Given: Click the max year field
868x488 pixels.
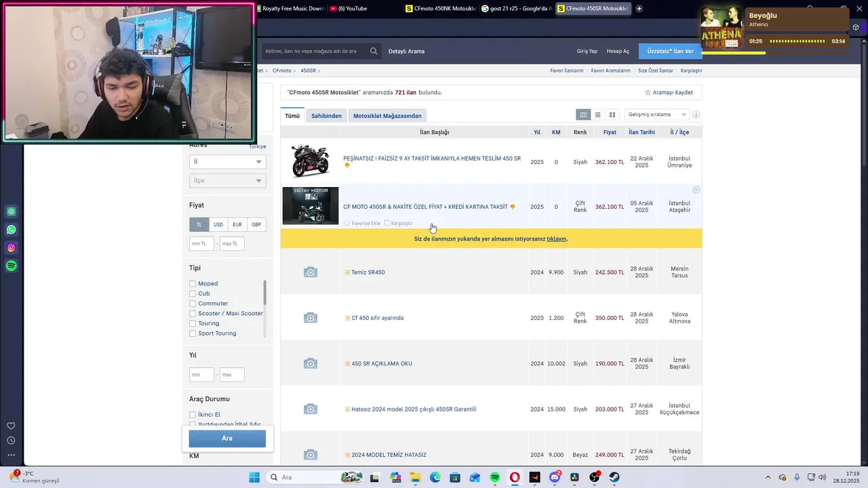Looking at the screenshot, I should pos(232,374).
